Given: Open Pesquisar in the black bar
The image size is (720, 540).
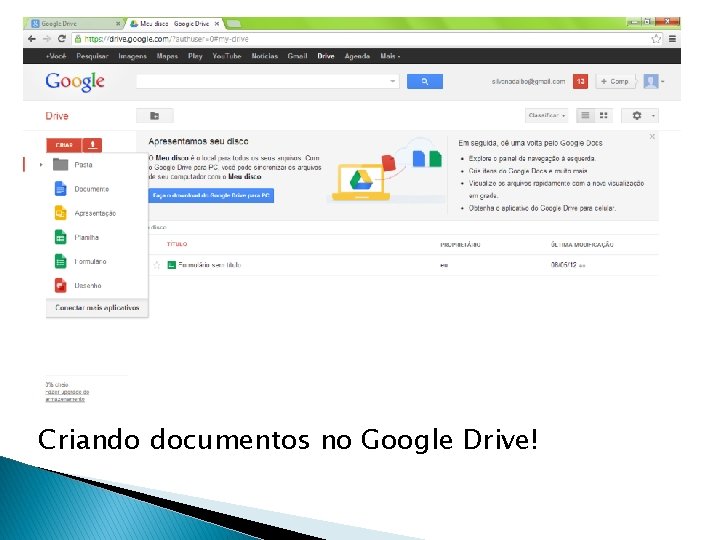Looking at the screenshot, I should point(92,56).
